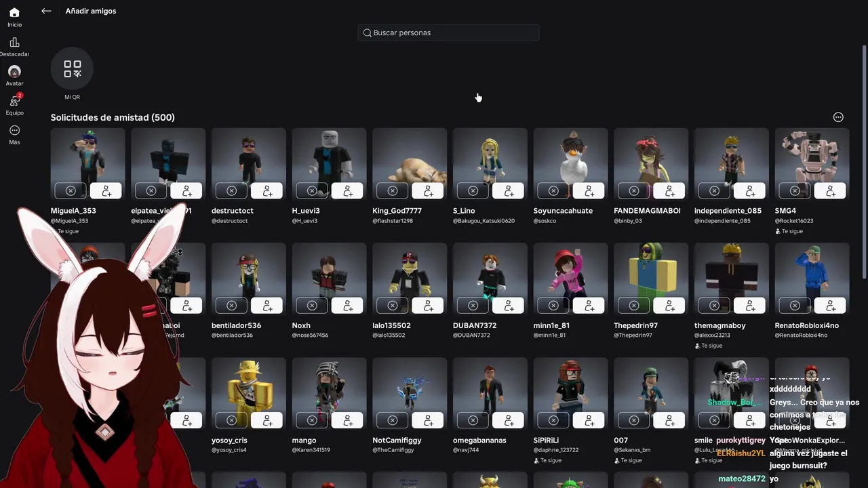
Task: Open yosoy_cris golden avatar thumbnail
Action: 249,394
